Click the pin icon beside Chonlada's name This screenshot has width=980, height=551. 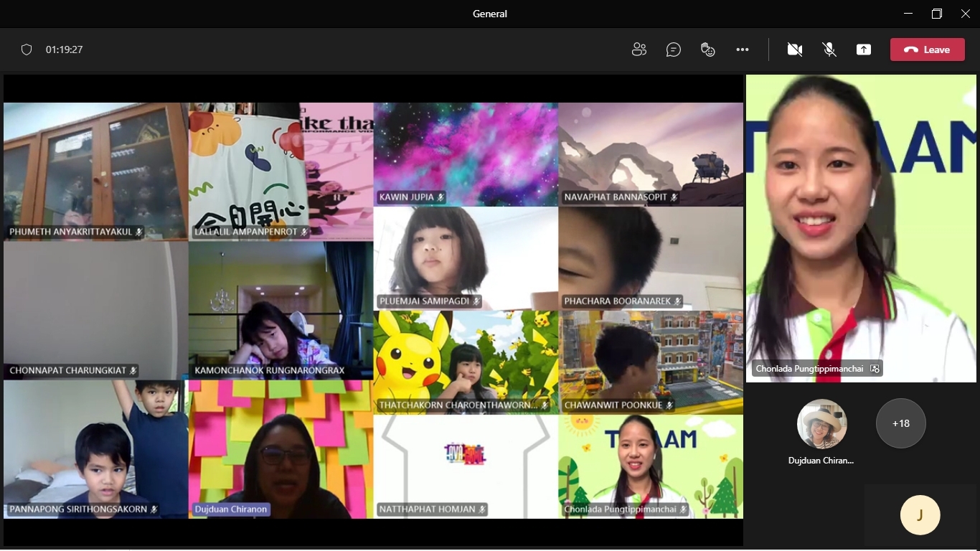(x=875, y=369)
